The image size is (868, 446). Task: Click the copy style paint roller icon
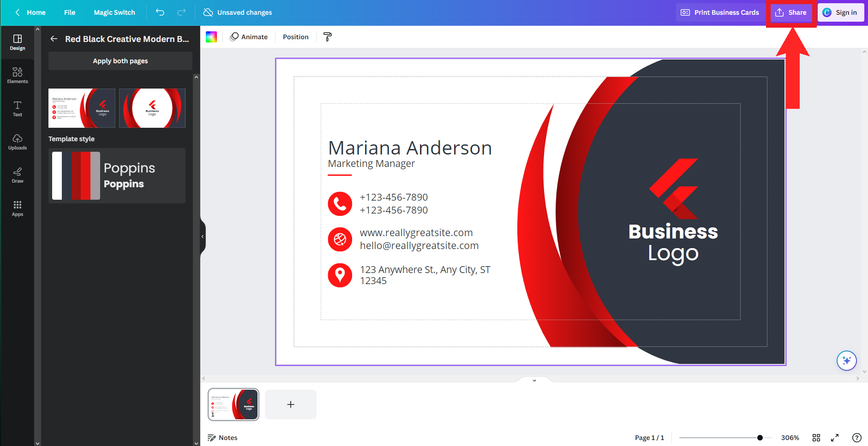point(328,37)
